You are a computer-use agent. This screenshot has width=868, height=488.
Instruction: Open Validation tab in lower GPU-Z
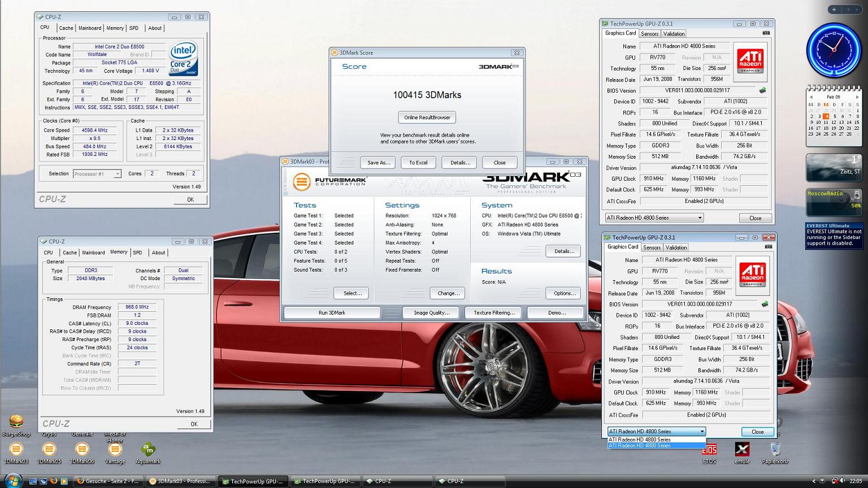pyautogui.click(x=676, y=247)
